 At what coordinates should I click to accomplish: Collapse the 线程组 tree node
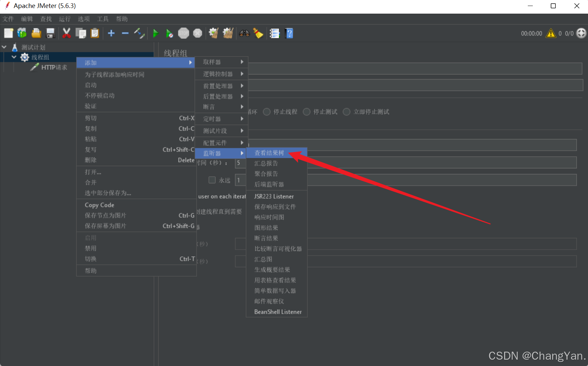14,57
